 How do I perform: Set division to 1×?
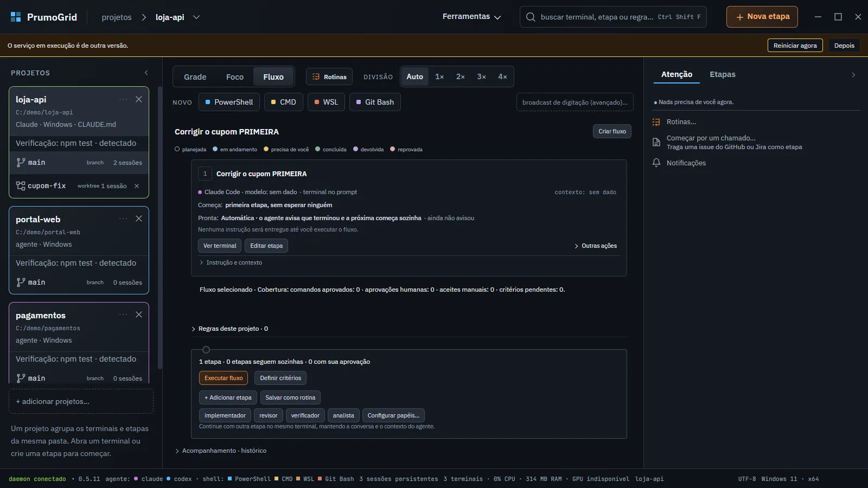point(439,76)
